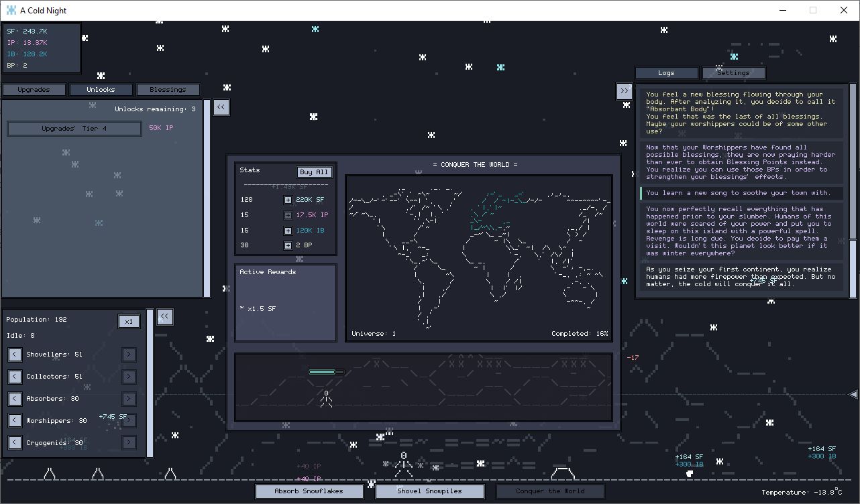Open the Blessings tab
This screenshot has height=504, width=860.
tap(168, 89)
